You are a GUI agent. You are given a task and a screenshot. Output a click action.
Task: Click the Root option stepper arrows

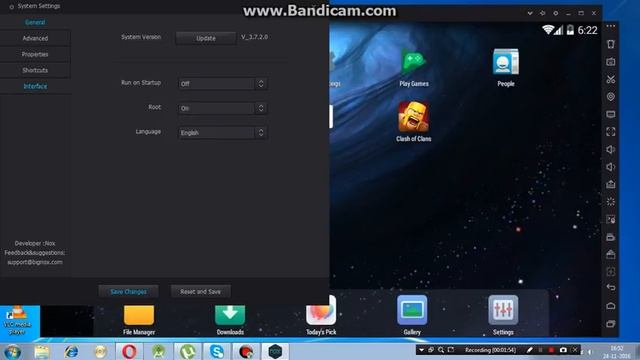261,108
